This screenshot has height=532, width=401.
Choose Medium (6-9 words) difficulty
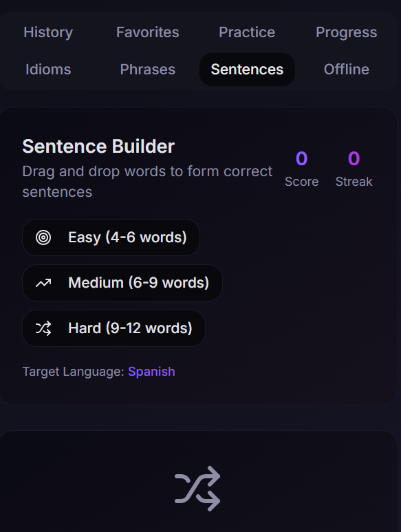pyautogui.click(x=122, y=283)
